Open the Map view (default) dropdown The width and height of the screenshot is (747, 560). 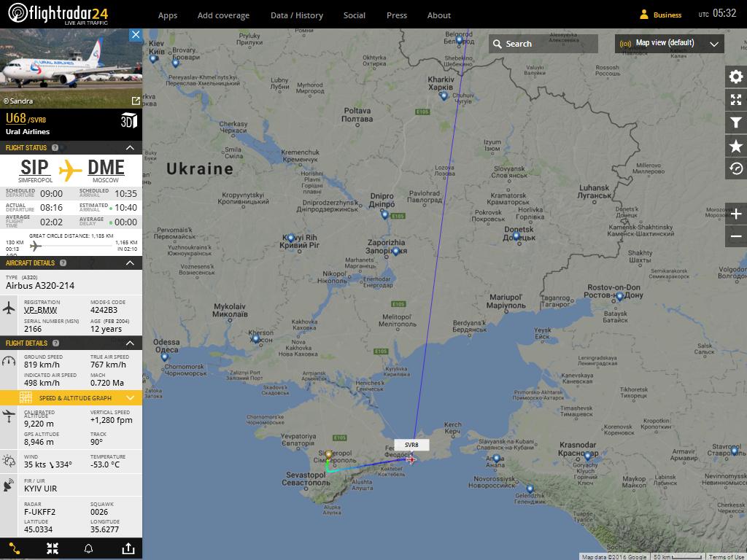(x=670, y=44)
